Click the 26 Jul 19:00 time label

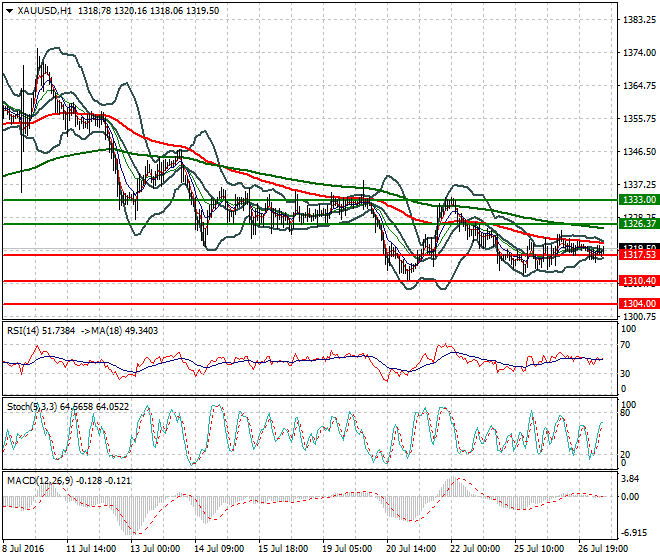[603, 549]
